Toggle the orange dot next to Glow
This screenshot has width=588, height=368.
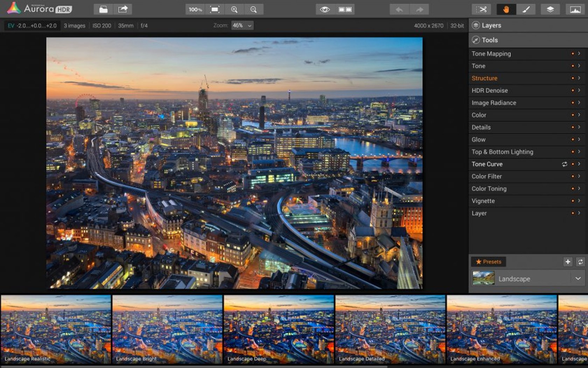pos(573,139)
